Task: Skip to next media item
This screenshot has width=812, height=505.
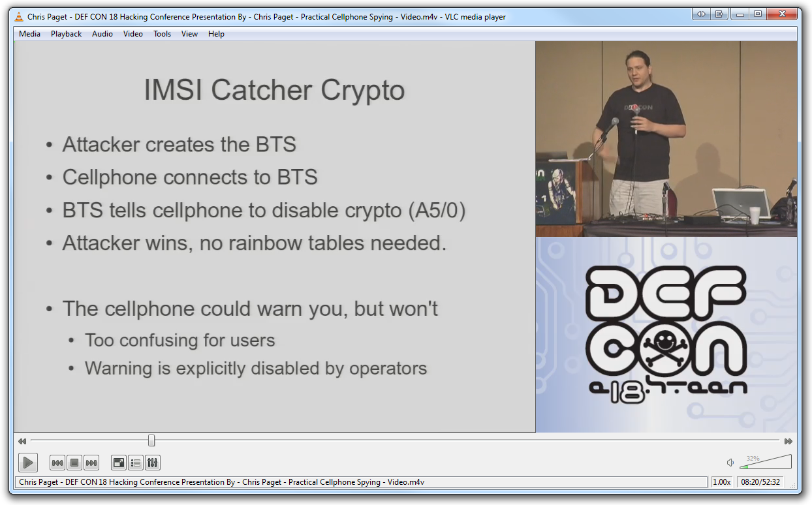Action: [x=91, y=463]
